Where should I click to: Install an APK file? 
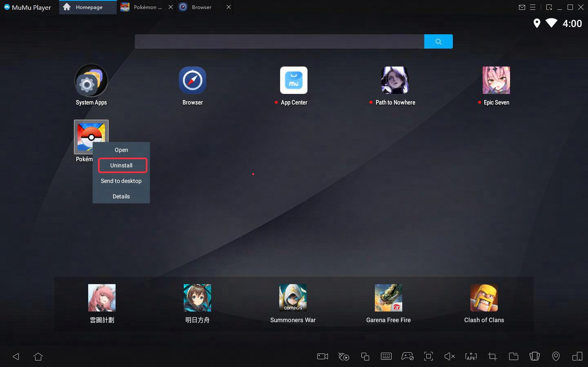click(471, 356)
